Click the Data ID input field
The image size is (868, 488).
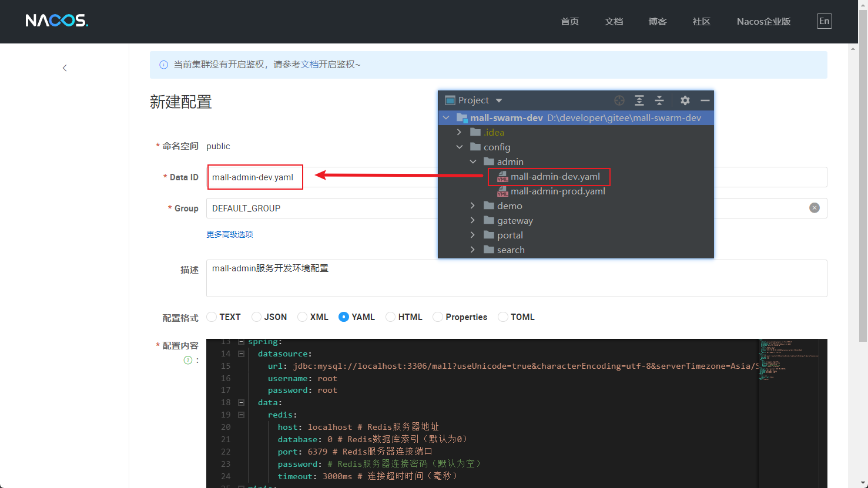click(x=517, y=177)
